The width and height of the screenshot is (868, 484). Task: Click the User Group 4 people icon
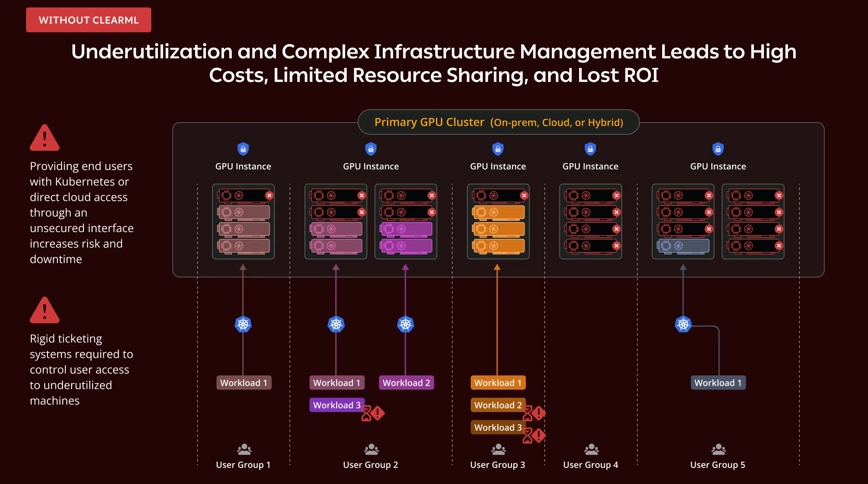tap(591, 449)
